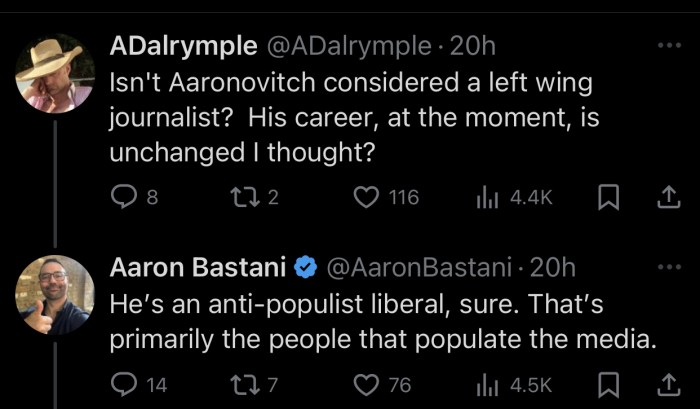Click Aaron Bastani's verified badge

(304, 267)
